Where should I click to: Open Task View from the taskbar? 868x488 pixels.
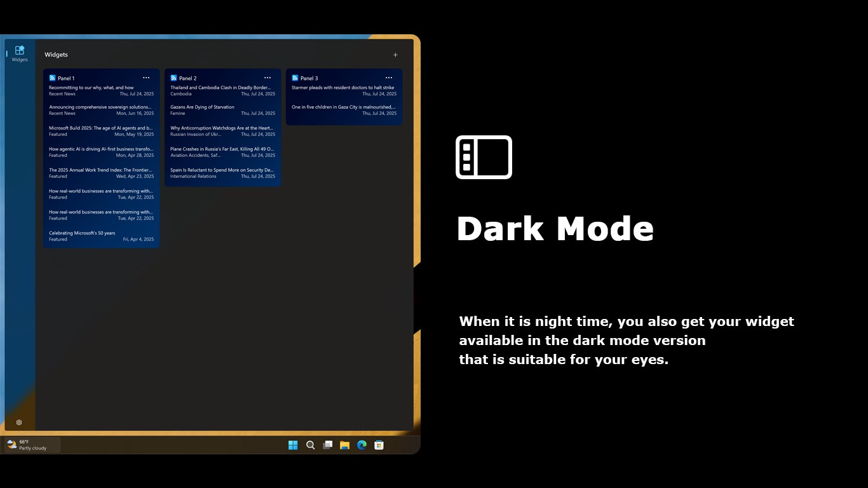click(x=328, y=445)
